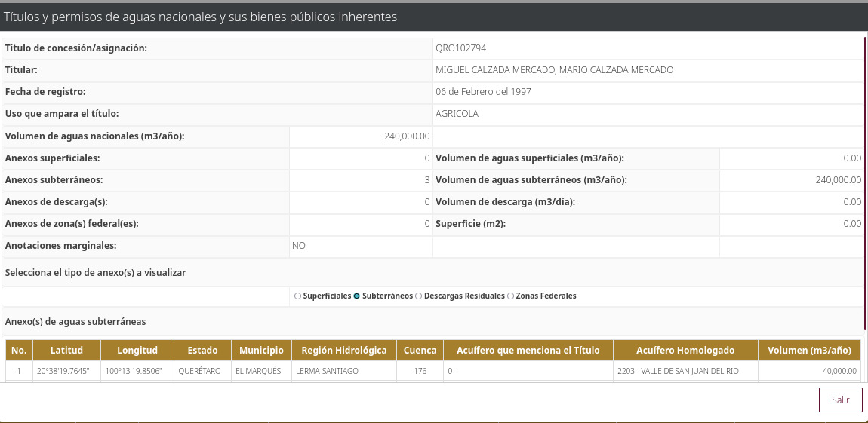Image resolution: width=868 pixels, height=423 pixels.
Task: Click the No. column header
Action: (x=19, y=351)
